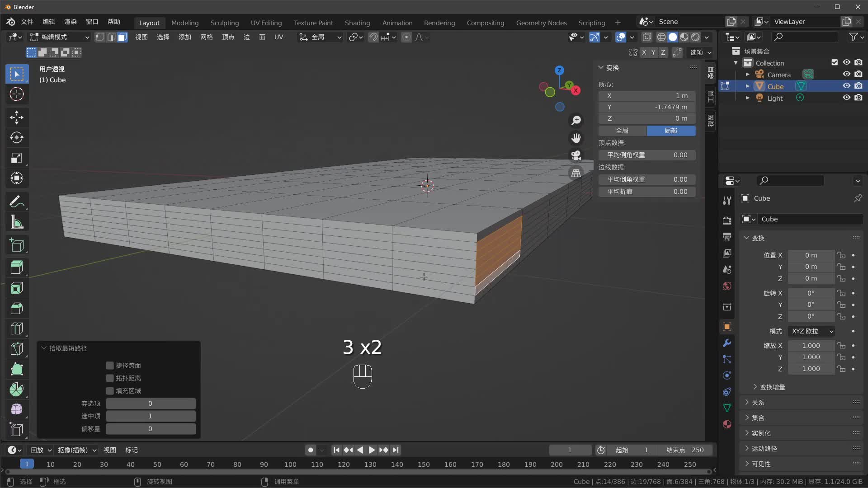
Task: Select the Loop Cut tool
Action: point(17,328)
